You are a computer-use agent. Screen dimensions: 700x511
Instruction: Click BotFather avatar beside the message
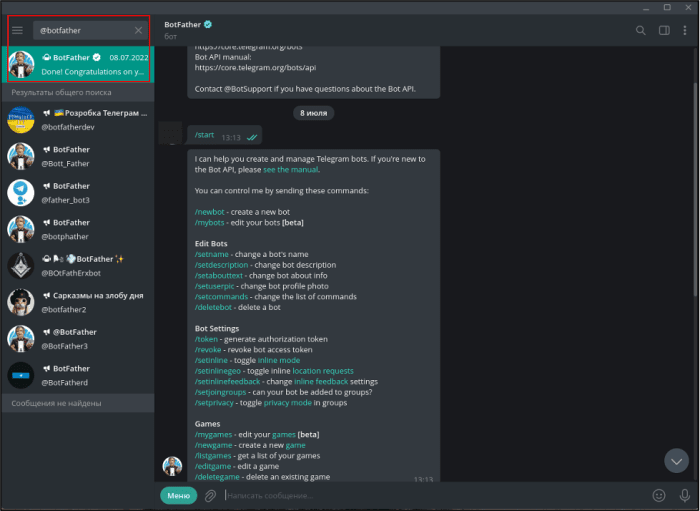coord(172,466)
